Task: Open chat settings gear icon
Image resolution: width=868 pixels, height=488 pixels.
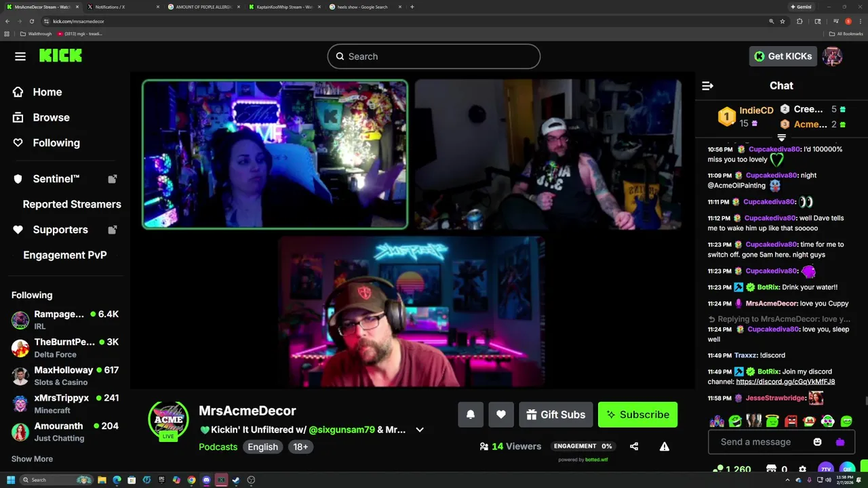Action: [803, 469]
